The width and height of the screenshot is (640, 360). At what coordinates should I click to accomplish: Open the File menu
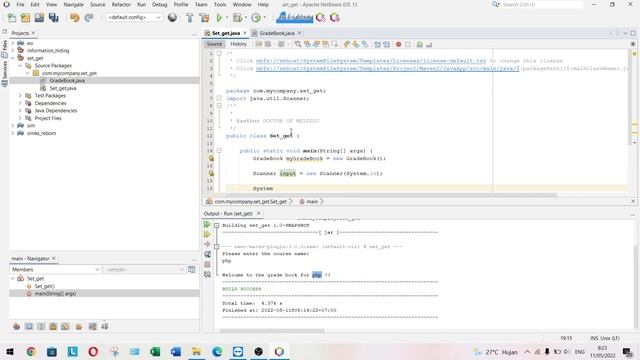click(20, 4)
